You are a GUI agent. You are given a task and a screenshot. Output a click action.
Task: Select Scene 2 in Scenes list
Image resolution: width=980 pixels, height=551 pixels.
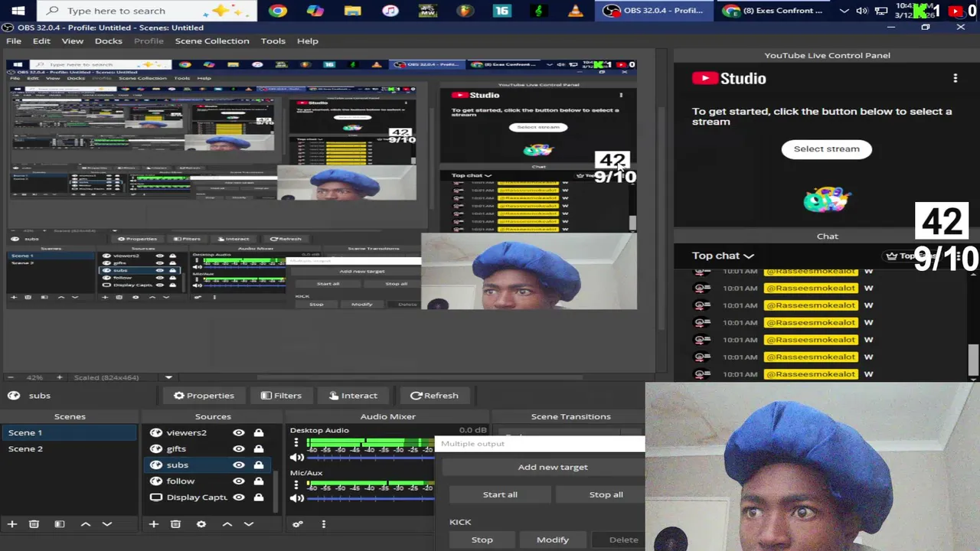[69, 448]
